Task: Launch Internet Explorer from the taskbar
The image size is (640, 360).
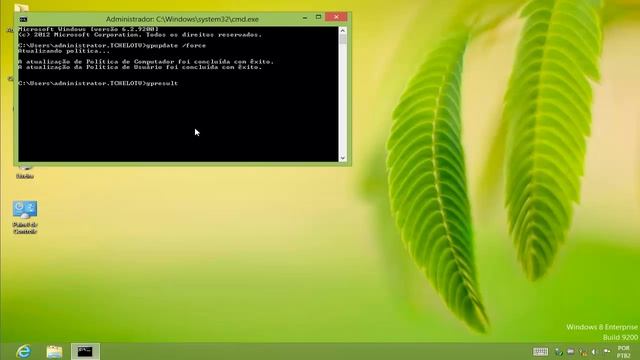Action: pyautogui.click(x=24, y=351)
